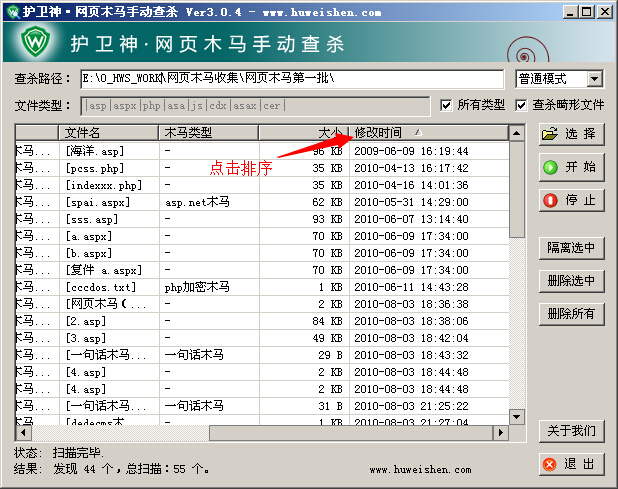Sort by the 大小 column header
The height and width of the screenshot is (489, 618).
(303, 133)
